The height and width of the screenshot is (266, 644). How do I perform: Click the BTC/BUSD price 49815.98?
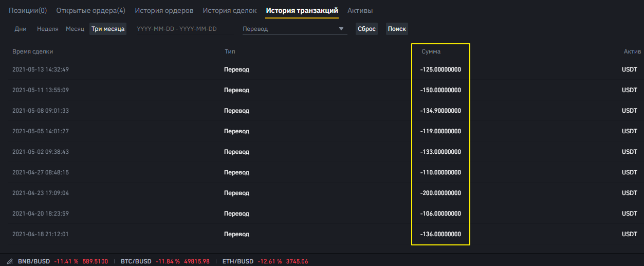[196, 261]
